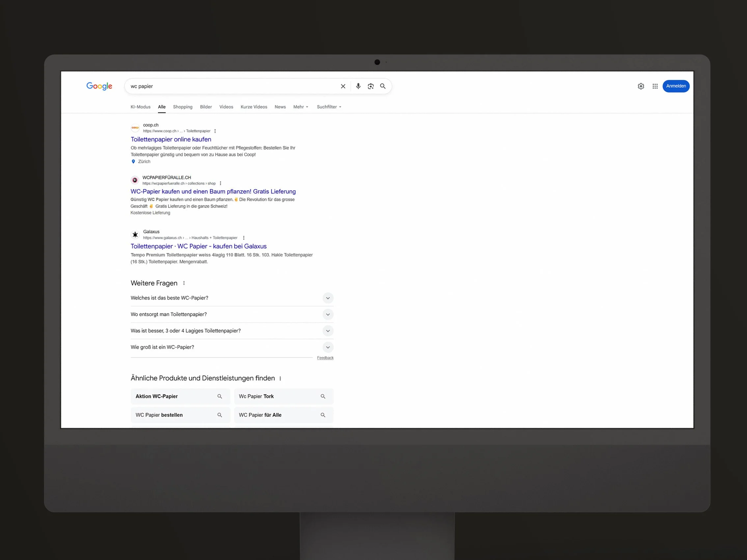Switch to Videos tab

point(226,107)
